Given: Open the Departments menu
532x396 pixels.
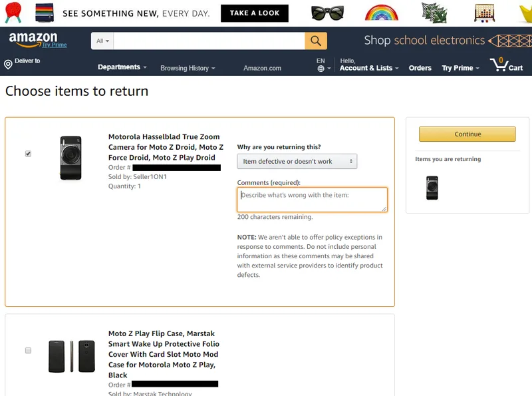Looking at the screenshot, I should 122,67.
